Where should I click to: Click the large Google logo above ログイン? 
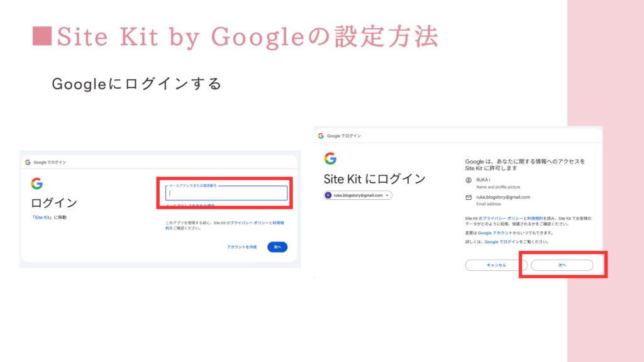tap(36, 184)
